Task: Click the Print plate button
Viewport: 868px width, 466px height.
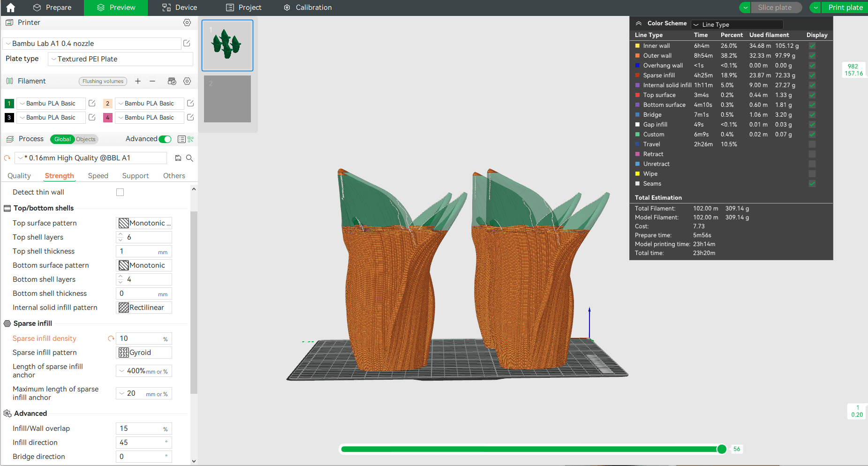Action: click(x=845, y=8)
